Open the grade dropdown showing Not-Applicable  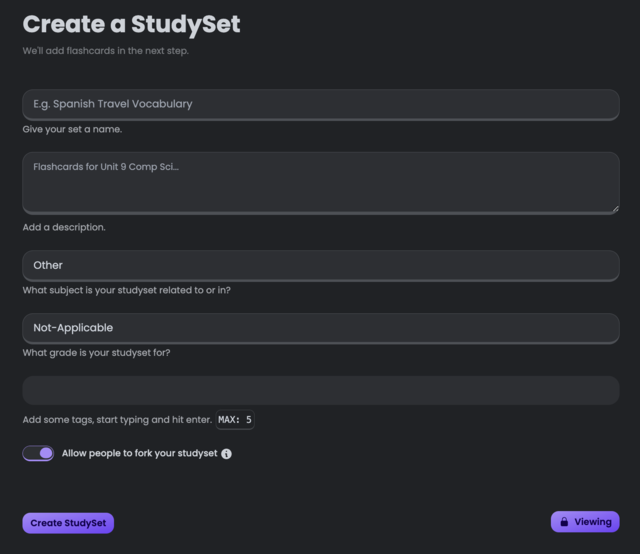pyautogui.click(x=321, y=328)
